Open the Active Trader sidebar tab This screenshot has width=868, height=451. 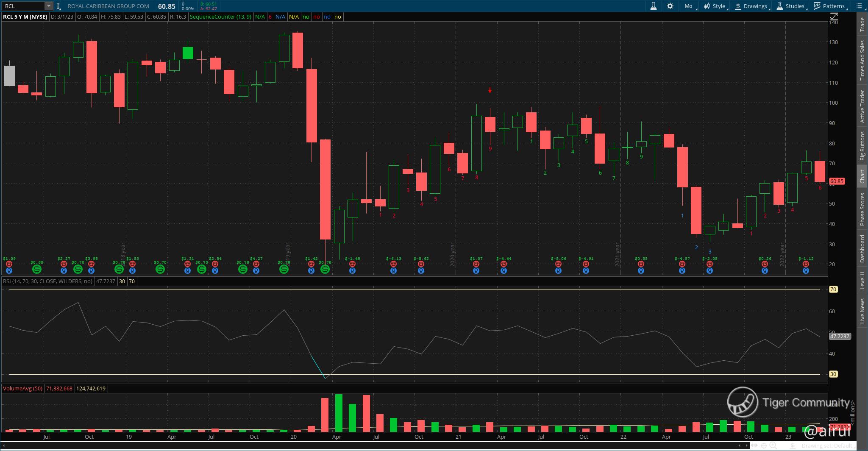pos(862,106)
